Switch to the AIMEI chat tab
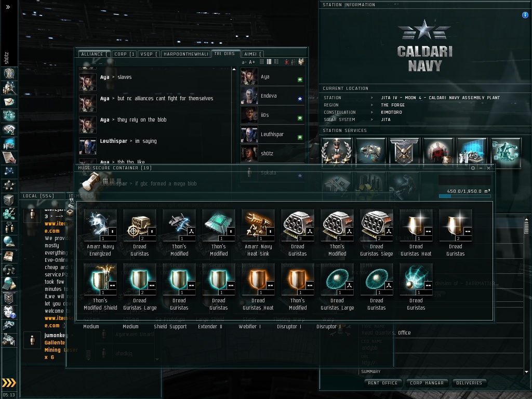The width and height of the screenshot is (532, 399). tap(253, 54)
